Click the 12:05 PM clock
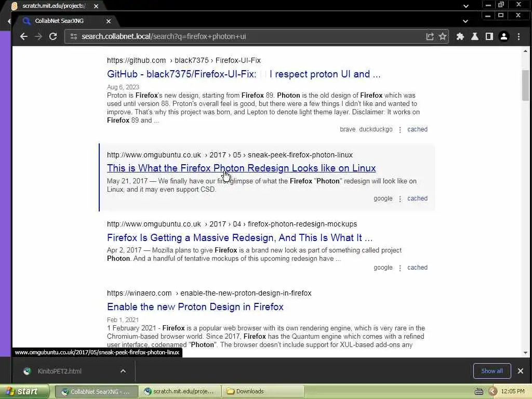532x399 pixels. click(x=512, y=392)
